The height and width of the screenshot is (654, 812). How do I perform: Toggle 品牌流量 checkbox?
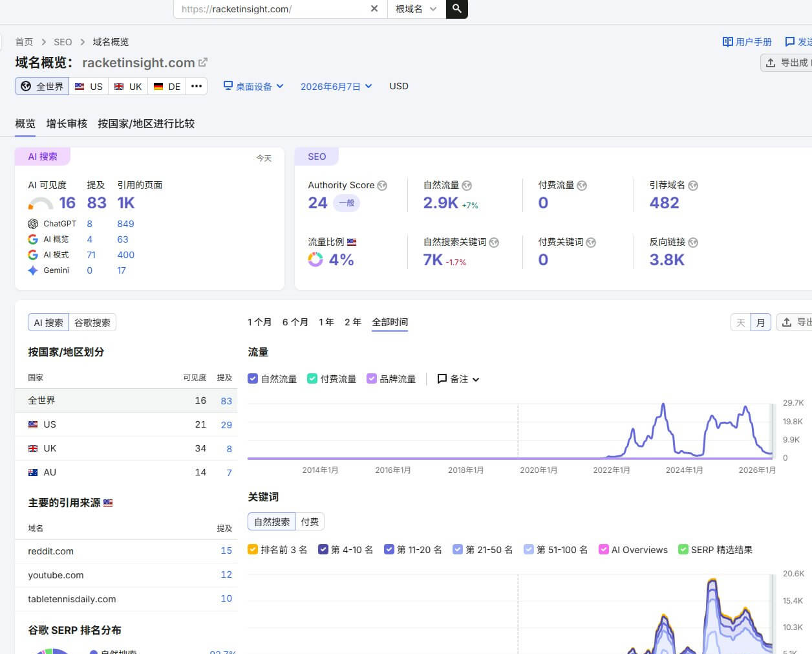pos(372,378)
